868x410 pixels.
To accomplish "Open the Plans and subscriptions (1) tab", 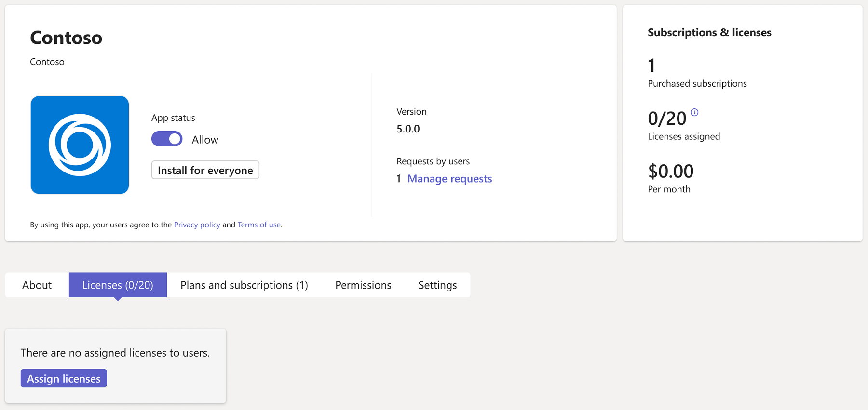I will (244, 285).
